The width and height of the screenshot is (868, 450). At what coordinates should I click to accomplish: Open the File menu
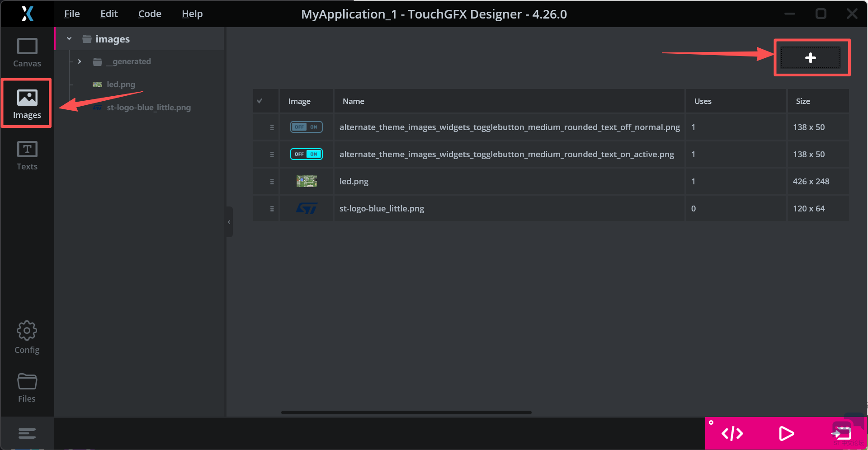(72, 14)
